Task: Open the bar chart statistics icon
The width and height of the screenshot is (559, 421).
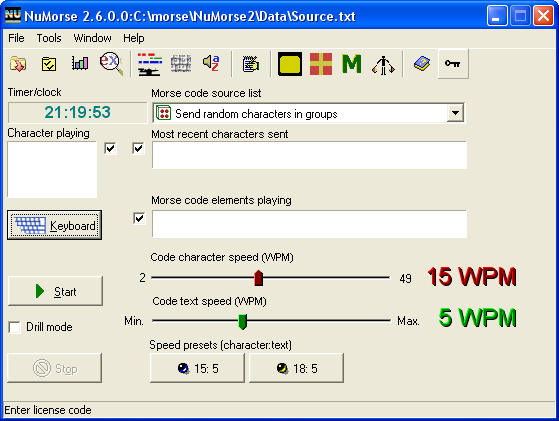Action: (x=80, y=63)
